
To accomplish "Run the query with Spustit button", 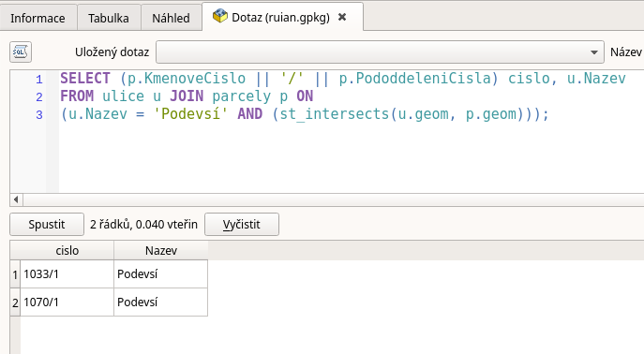I will [x=47, y=225].
